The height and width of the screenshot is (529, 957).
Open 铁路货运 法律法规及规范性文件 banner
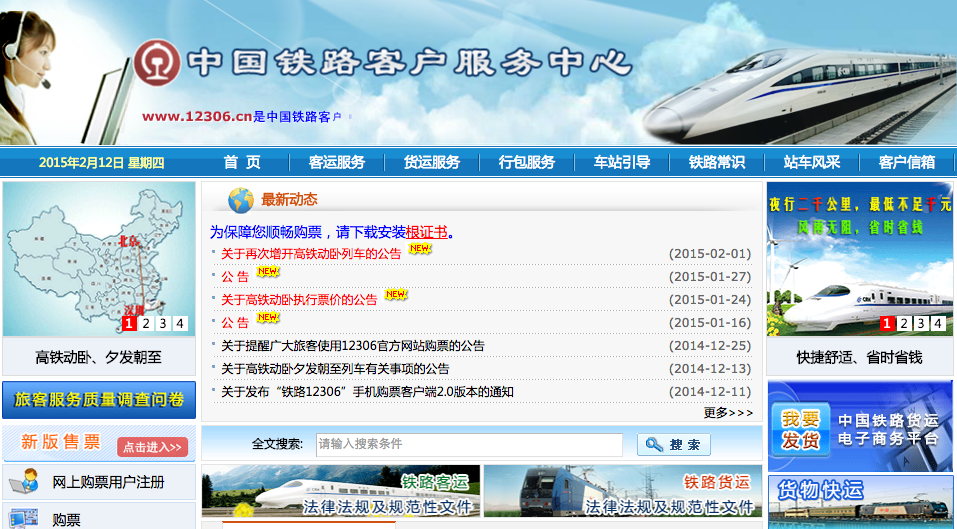click(x=623, y=491)
